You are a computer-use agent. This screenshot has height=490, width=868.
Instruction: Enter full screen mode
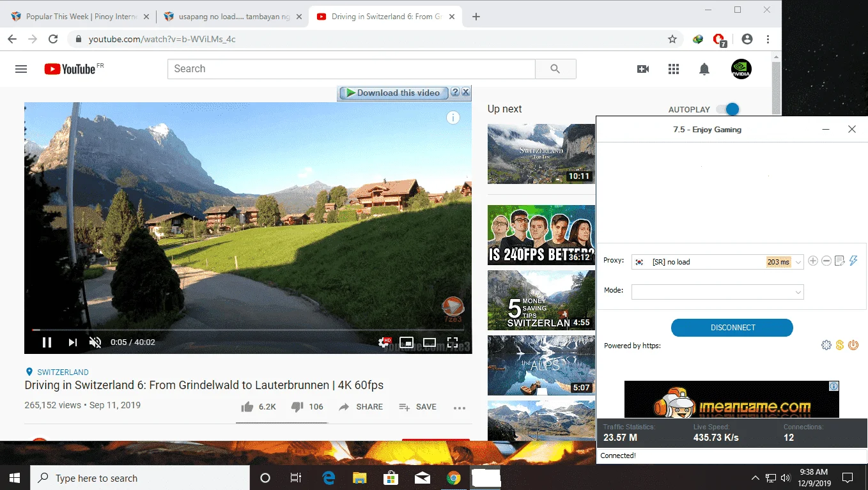coord(453,342)
